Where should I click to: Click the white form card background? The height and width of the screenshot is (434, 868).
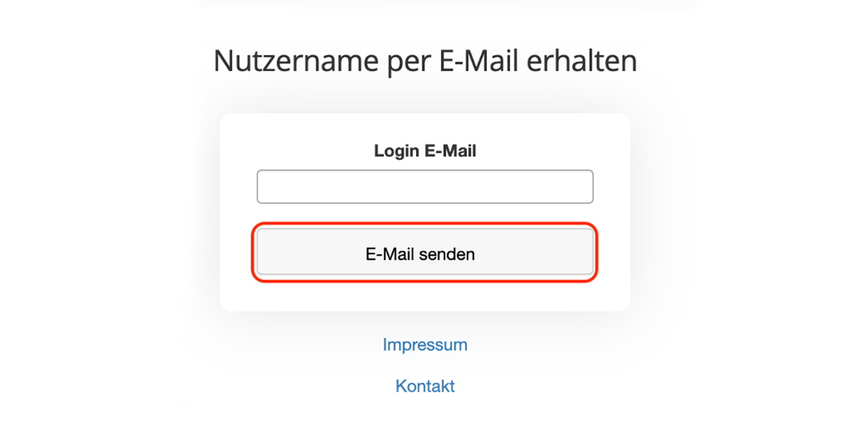(425, 295)
